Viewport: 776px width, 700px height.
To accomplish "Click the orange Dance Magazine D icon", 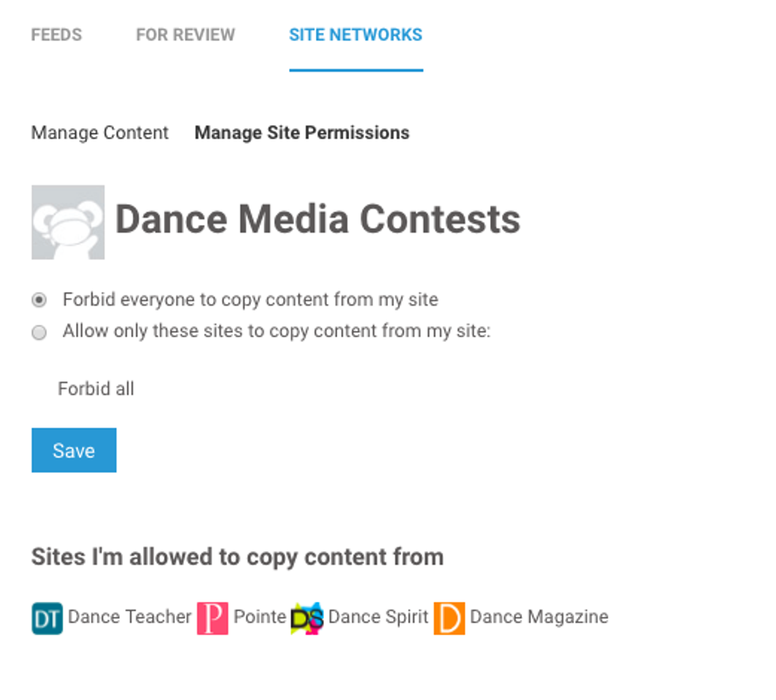I will (449, 618).
